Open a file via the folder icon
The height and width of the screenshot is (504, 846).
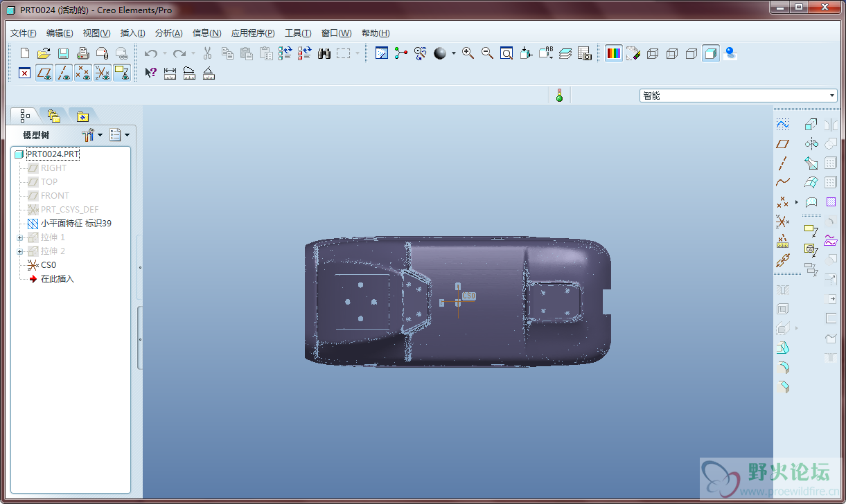click(44, 53)
